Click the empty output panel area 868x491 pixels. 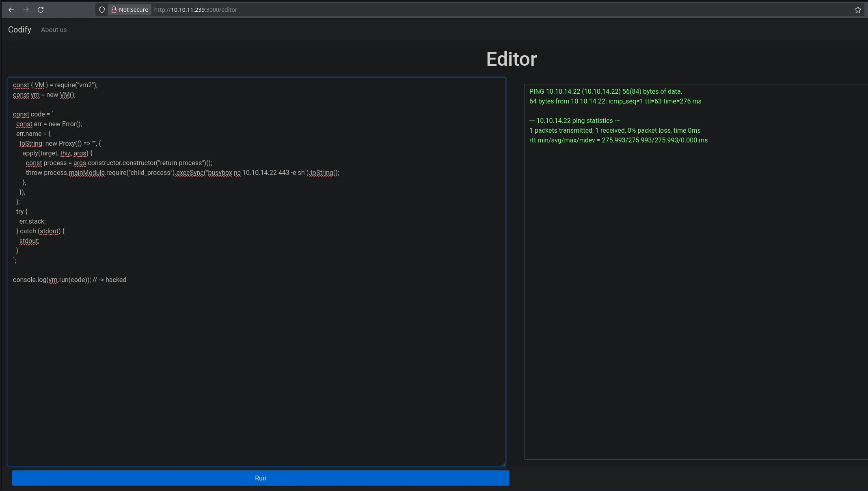(x=694, y=304)
